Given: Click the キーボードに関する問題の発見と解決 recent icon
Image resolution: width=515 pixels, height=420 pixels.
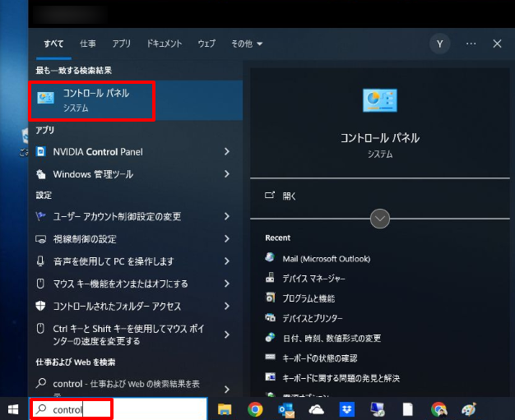Looking at the screenshot, I should (x=270, y=377).
